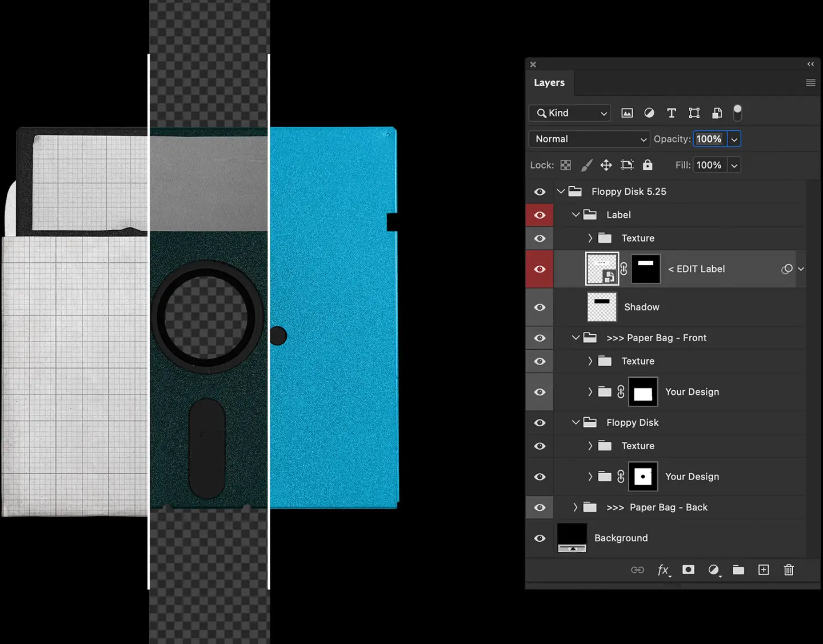Toggle visibility of Paper Bag - Back group
Viewport: 823px width, 644px height.
540,507
